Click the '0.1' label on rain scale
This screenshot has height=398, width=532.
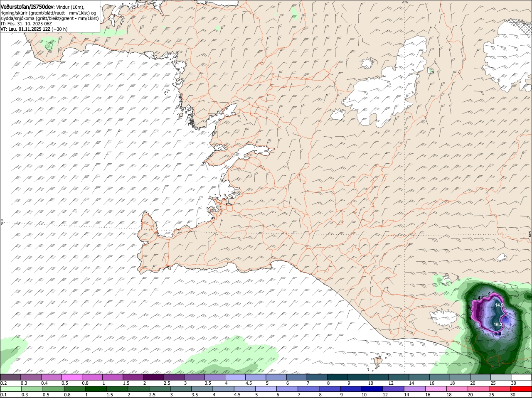3,395
